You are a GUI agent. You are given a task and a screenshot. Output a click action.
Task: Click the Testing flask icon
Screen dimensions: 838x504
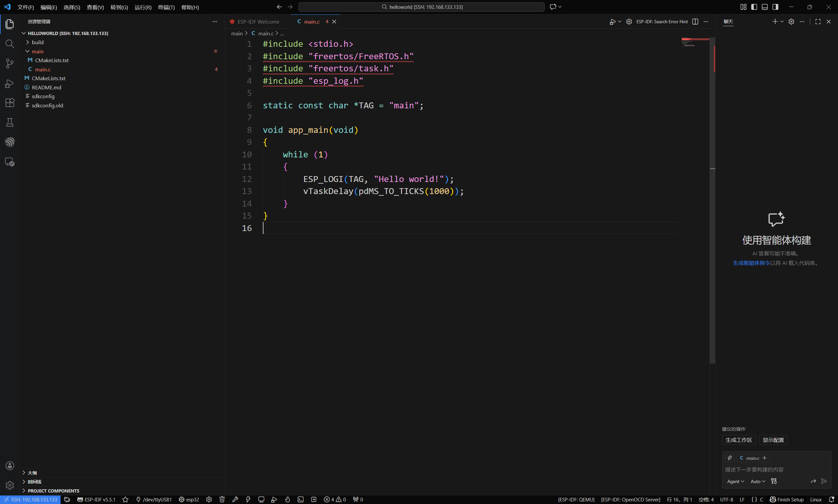(9, 122)
